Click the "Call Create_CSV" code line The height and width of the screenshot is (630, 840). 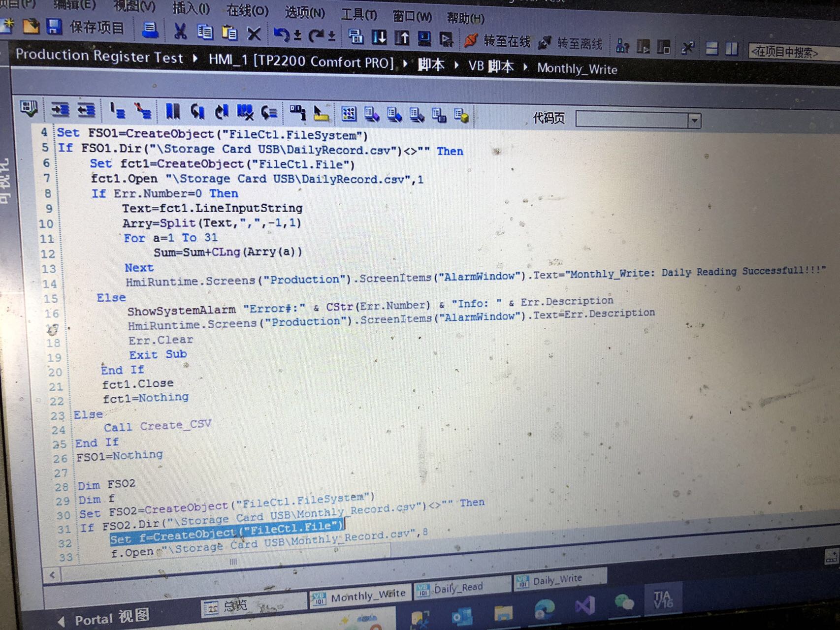(x=158, y=426)
